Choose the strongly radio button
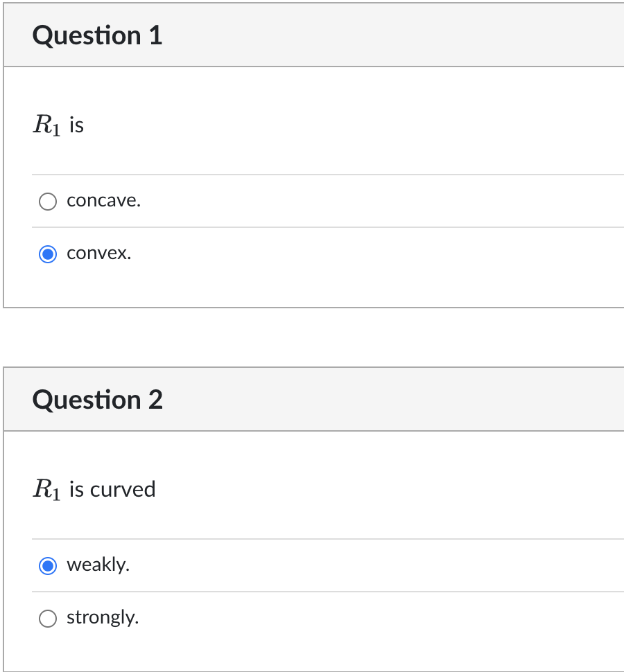The height and width of the screenshot is (672, 624). [x=48, y=619]
